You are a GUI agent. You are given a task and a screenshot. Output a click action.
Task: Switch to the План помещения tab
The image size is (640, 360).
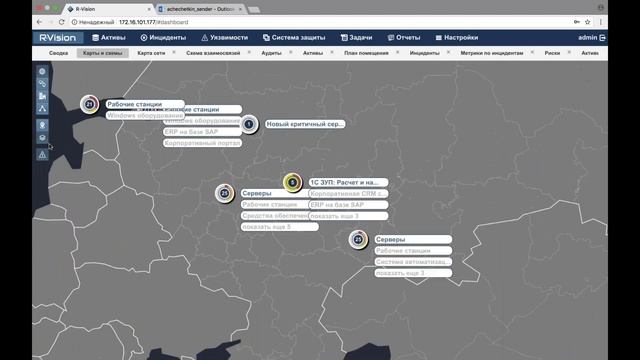point(366,53)
